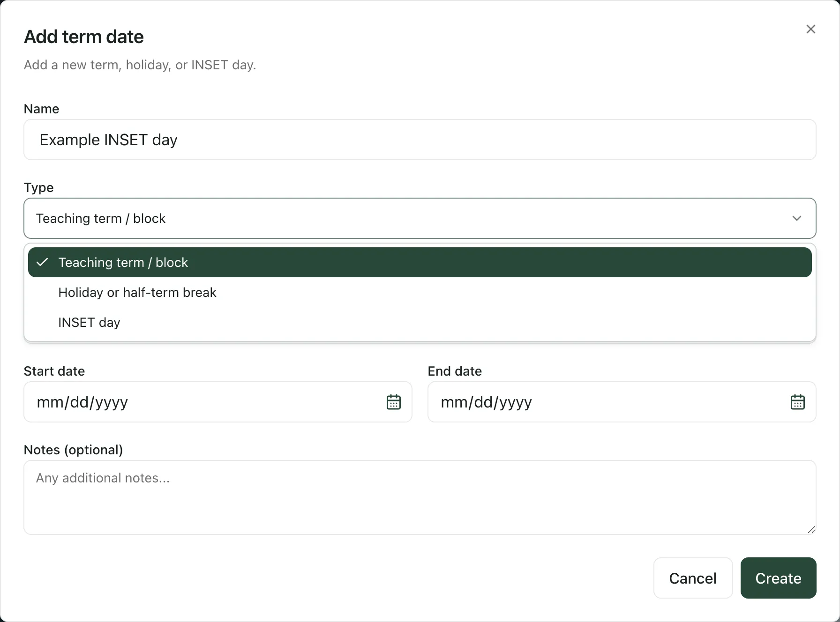Collapse the Type dropdown chevron

(x=797, y=218)
